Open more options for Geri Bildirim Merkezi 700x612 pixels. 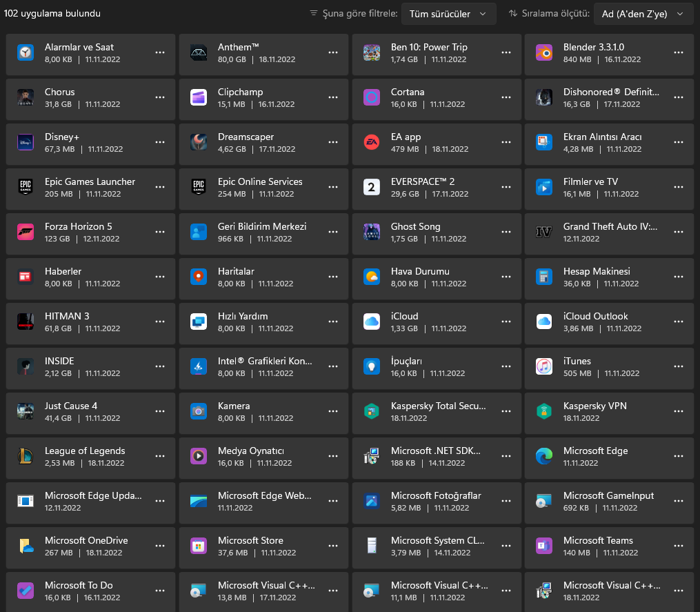click(x=333, y=232)
